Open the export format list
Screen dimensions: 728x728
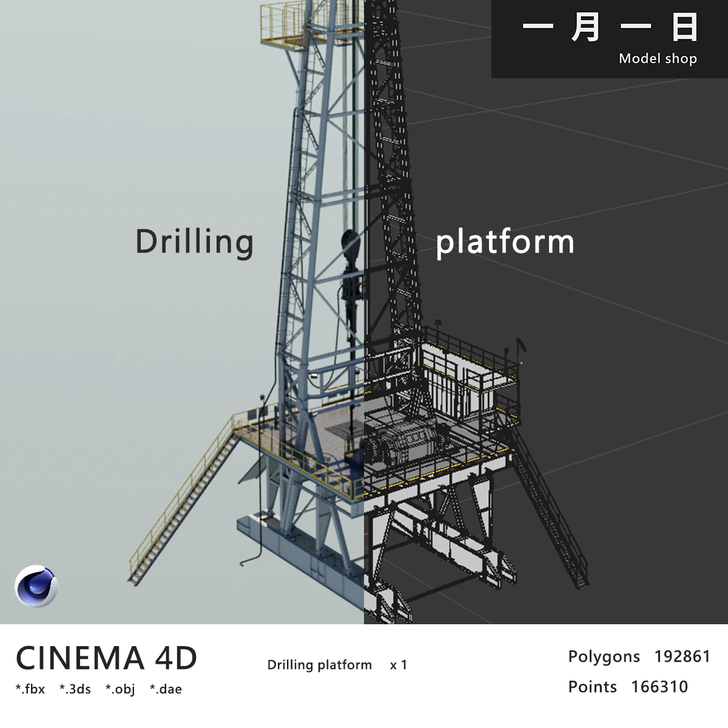100,689
